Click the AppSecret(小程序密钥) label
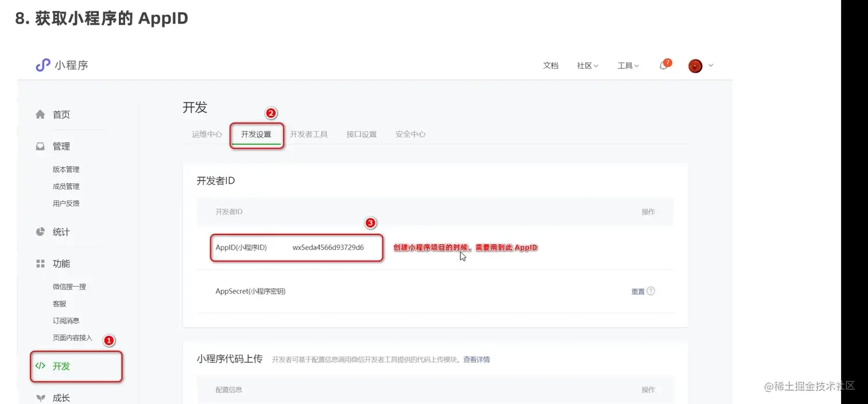 click(x=250, y=291)
